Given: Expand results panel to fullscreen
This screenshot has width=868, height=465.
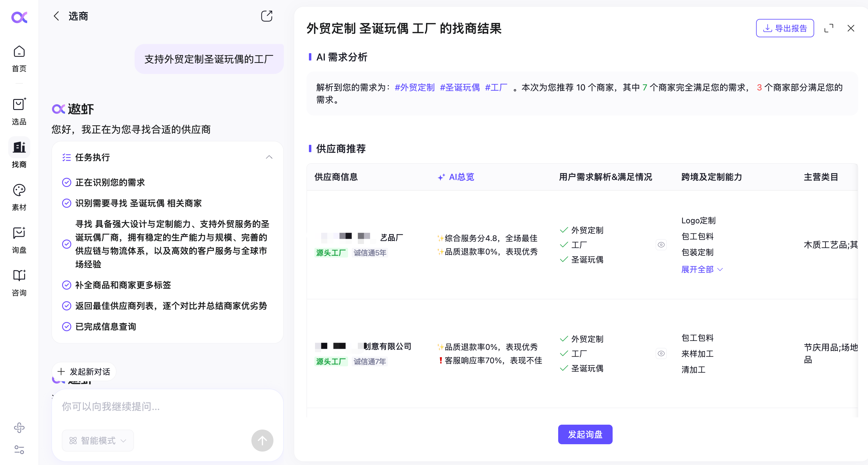Looking at the screenshot, I should click(x=829, y=28).
